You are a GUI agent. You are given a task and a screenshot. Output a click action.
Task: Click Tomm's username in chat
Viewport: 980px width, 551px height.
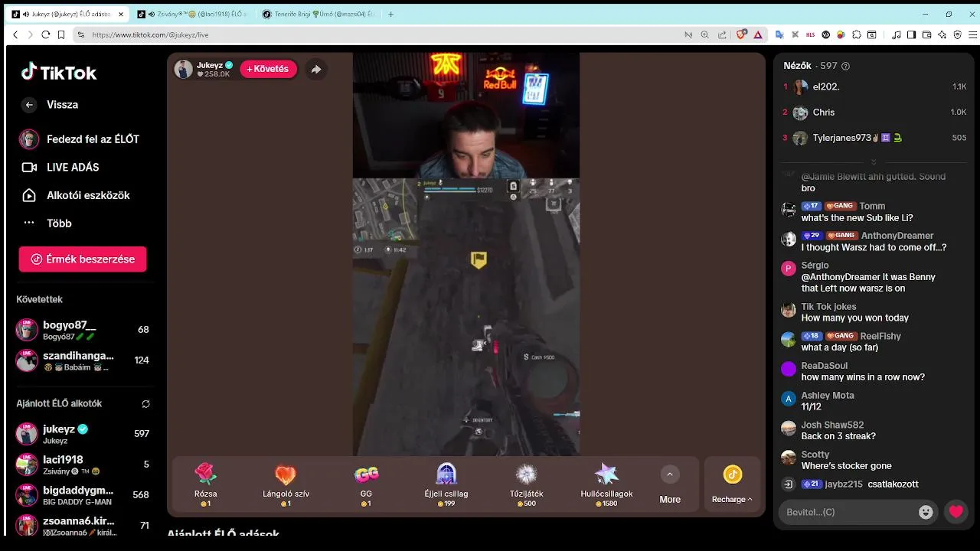pos(872,207)
